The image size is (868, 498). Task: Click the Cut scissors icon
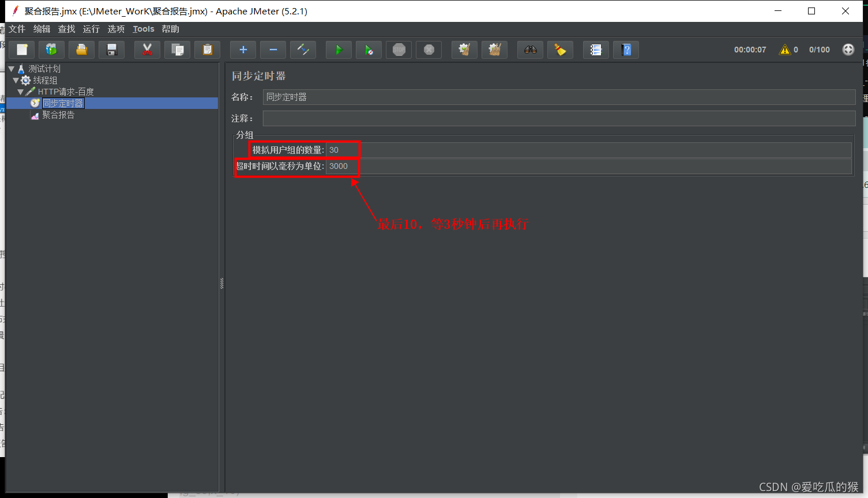147,50
